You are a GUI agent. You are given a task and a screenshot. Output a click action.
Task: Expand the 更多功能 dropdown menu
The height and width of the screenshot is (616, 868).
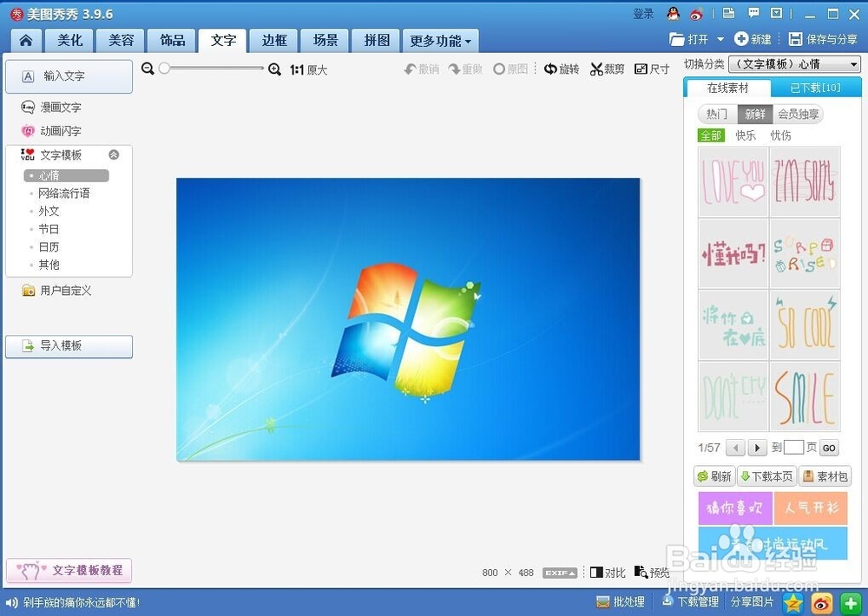[440, 41]
